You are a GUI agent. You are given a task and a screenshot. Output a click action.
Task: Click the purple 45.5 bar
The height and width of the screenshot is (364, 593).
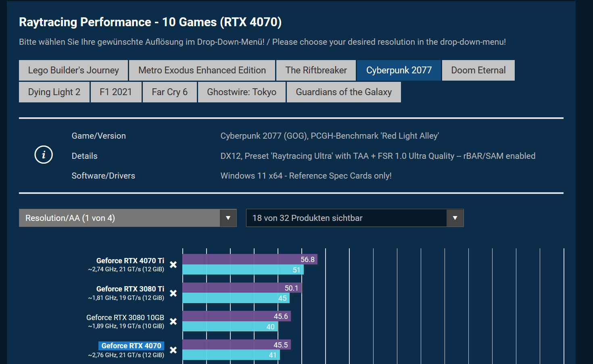(236, 345)
